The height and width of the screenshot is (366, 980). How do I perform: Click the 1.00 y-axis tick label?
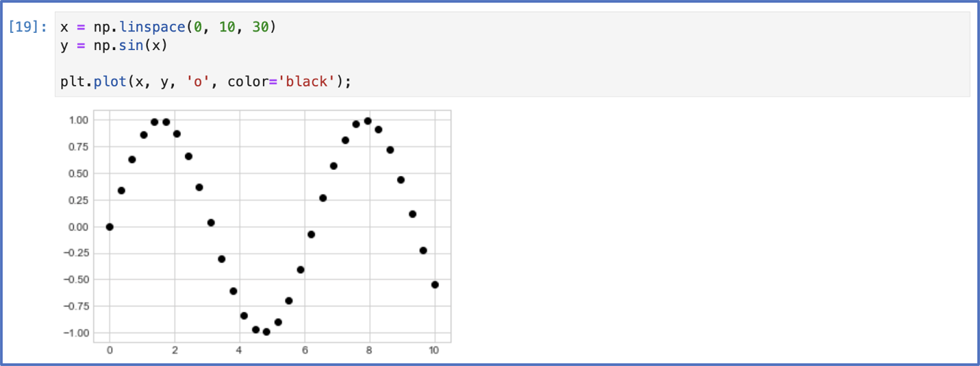pos(78,120)
